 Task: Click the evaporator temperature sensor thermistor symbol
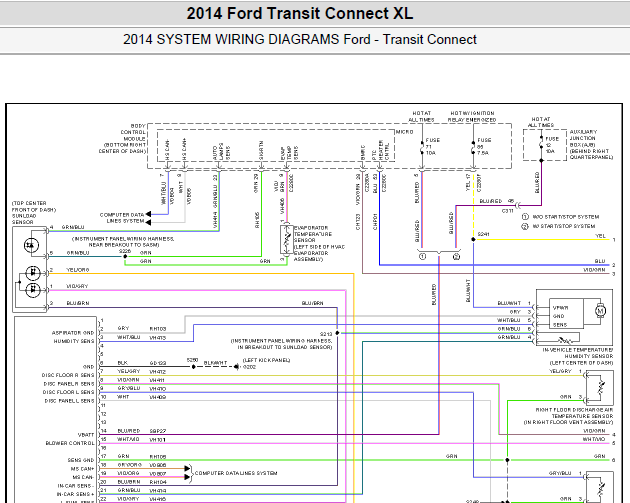click(287, 239)
